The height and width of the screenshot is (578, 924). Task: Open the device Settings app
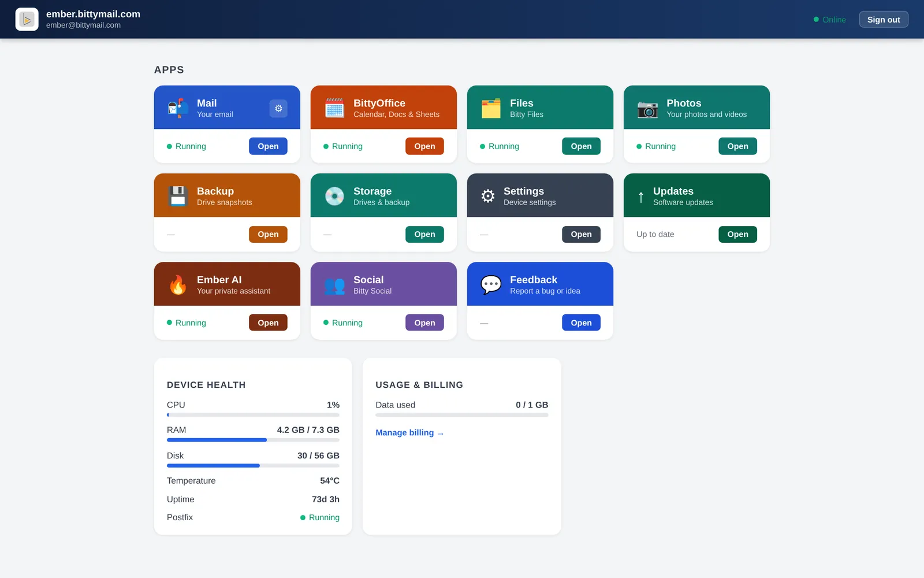[x=581, y=234]
